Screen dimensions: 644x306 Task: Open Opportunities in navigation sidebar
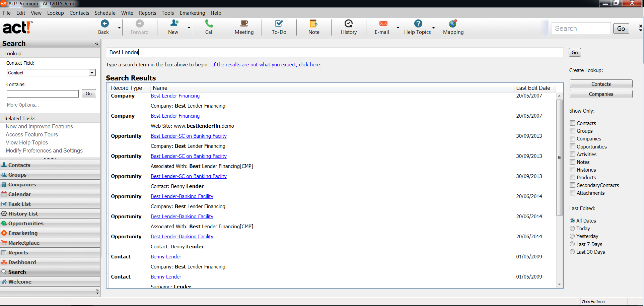[50, 223]
